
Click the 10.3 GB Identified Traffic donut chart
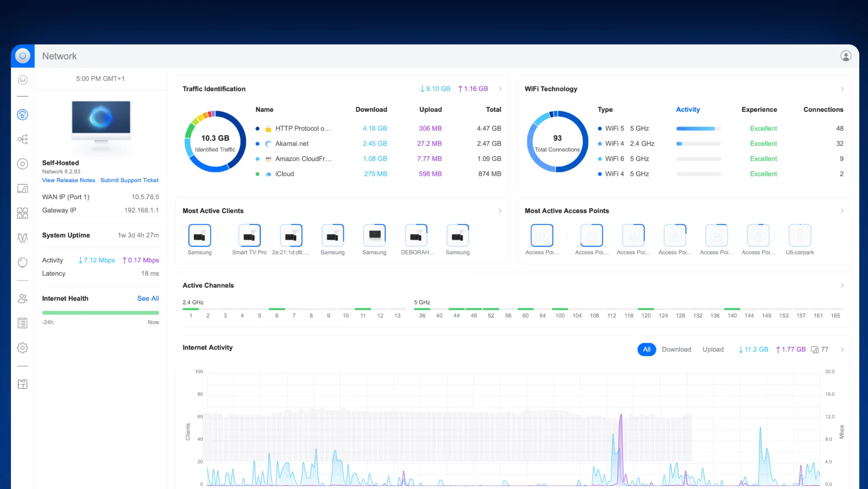point(215,142)
